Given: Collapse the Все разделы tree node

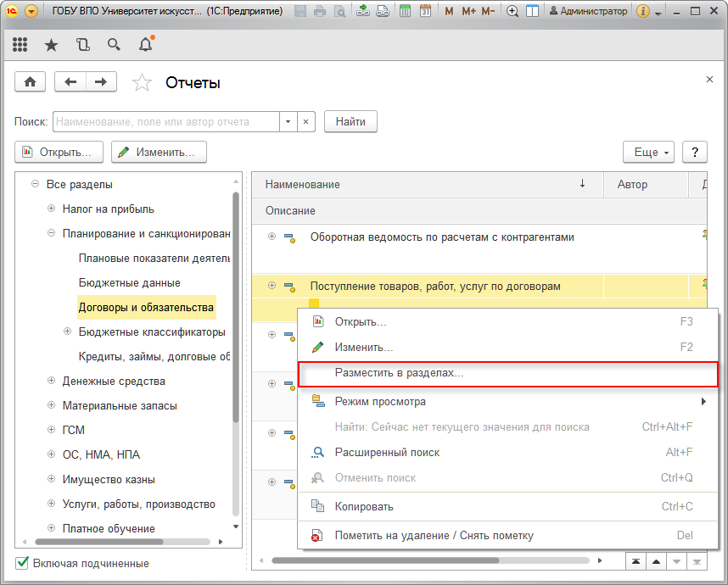Looking at the screenshot, I should coord(35,184).
